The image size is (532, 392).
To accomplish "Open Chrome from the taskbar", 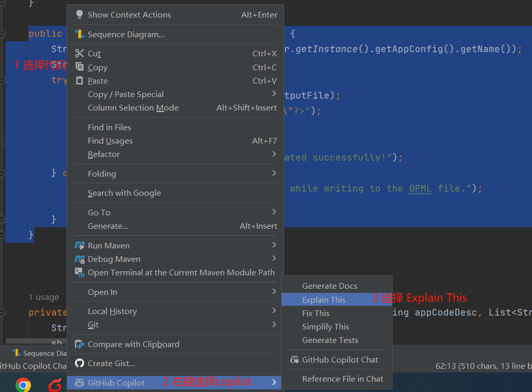I will [23, 384].
